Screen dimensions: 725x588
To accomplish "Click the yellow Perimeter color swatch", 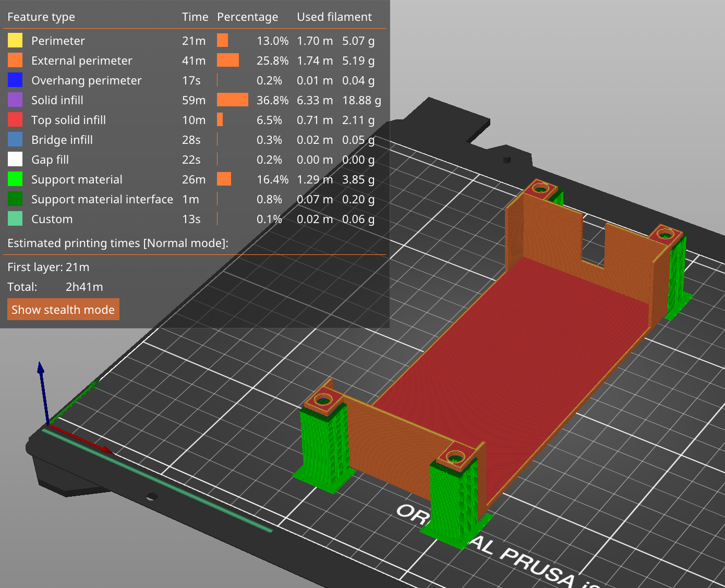I will [x=15, y=40].
